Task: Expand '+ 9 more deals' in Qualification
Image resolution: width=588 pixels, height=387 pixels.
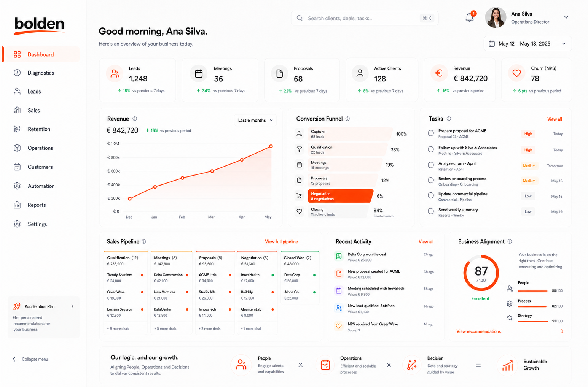Action: pyautogui.click(x=118, y=328)
